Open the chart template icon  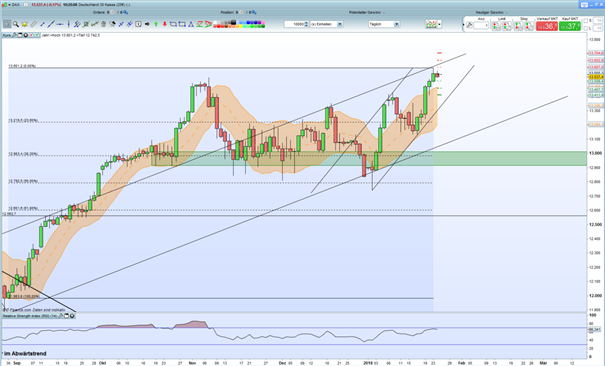click(431, 24)
